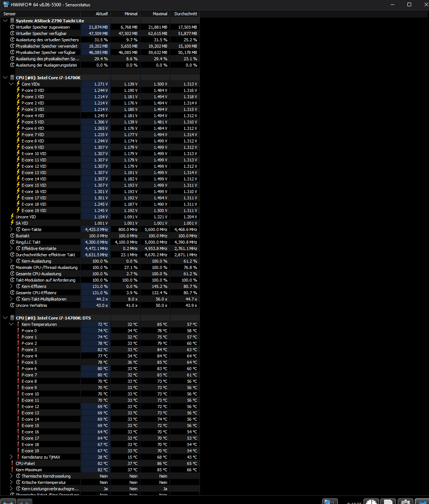Screen dimensions: 429x504
Task: Expand the Kritische Kerntemperatur row
Action: (x=11, y=482)
